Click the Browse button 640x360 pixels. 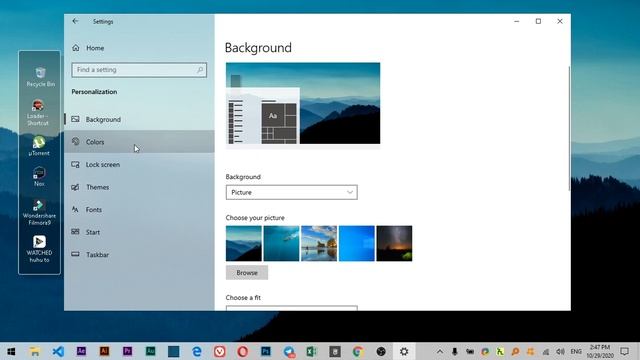click(247, 273)
